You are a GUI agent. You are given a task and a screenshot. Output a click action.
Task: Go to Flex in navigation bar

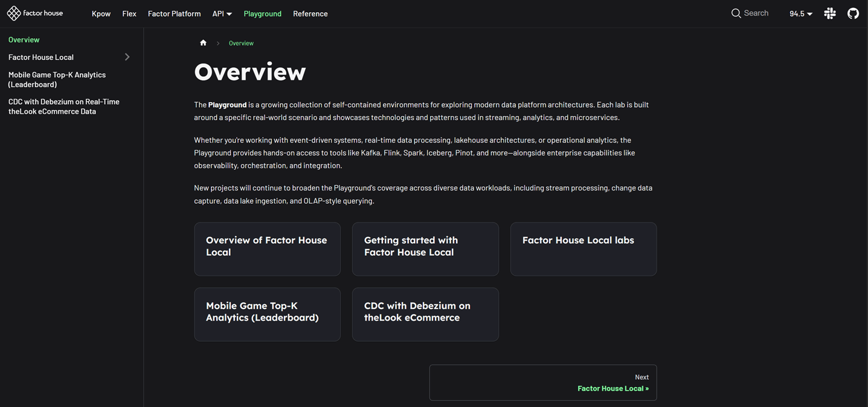pos(129,13)
